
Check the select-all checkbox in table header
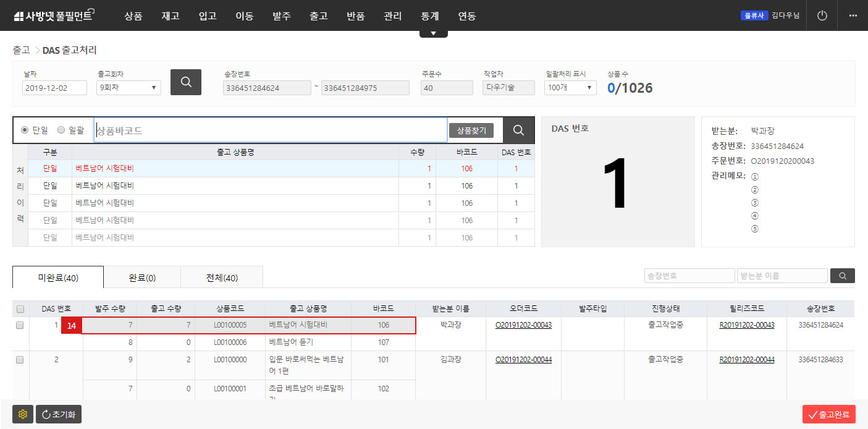pos(20,308)
